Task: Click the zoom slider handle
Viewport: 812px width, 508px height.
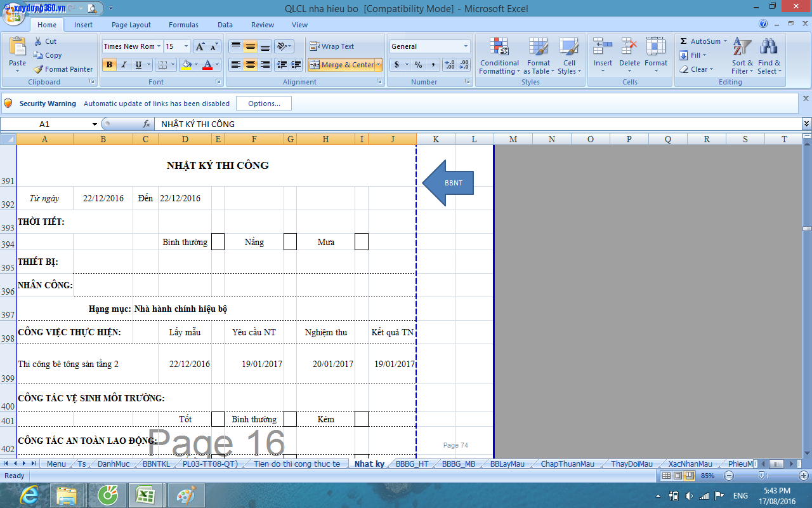Action: click(761, 476)
